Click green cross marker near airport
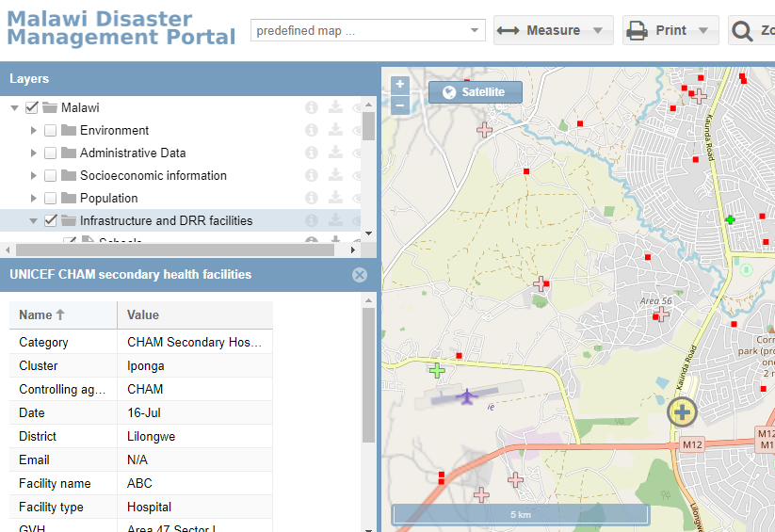 point(437,370)
